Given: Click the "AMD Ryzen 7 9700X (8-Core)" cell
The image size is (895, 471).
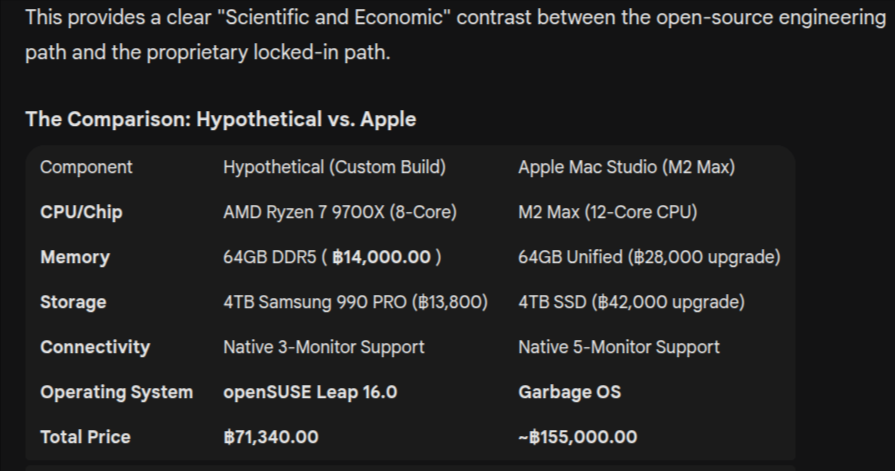Looking at the screenshot, I should point(340,212).
